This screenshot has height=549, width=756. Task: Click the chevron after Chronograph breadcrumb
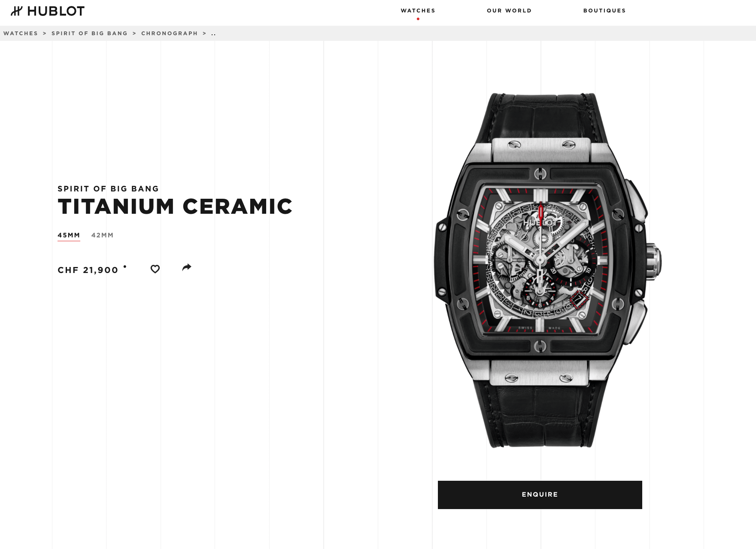[204, 33]
